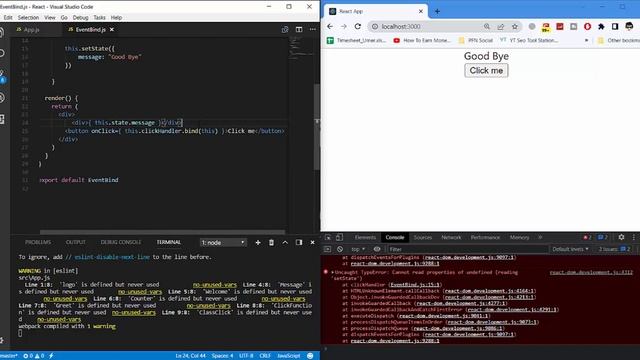Toggle the console sidebar icon

tap(327, 249)
